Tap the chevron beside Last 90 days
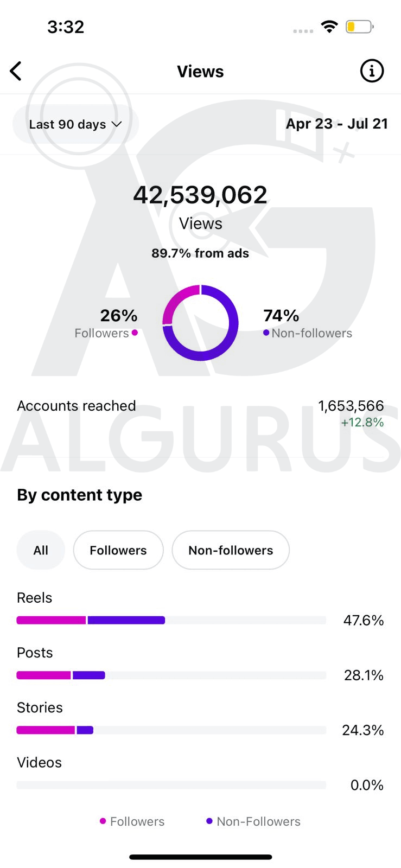Screen dimensions: 401x868 (117, 124)
